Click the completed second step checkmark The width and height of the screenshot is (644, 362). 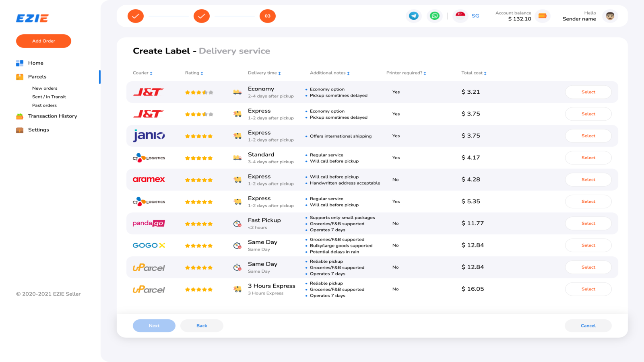tap(201, 16)
